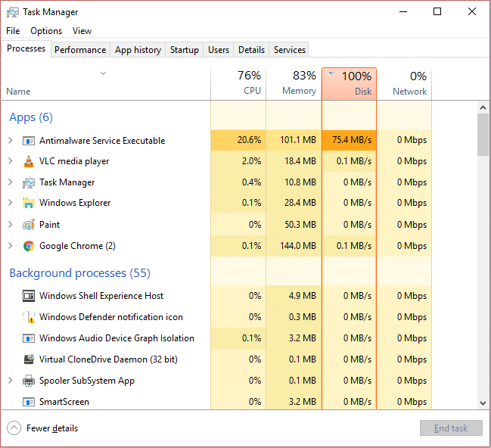Click the 144.0 MB memory cell

294,246
